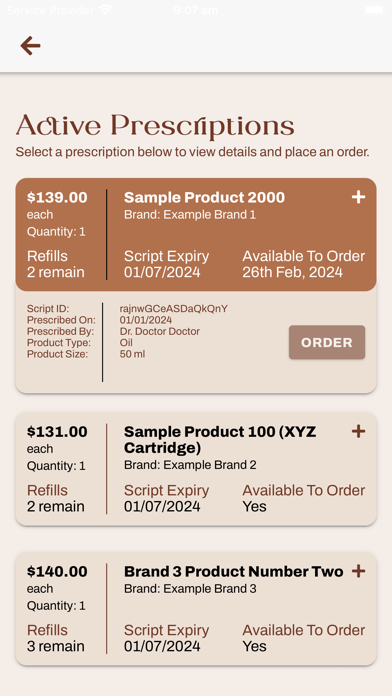This screenshot has height=696, width=392.
Task: Tap the Script ID value rajnwGCeASDaQkQnY
Action: (x=174, y=308)
